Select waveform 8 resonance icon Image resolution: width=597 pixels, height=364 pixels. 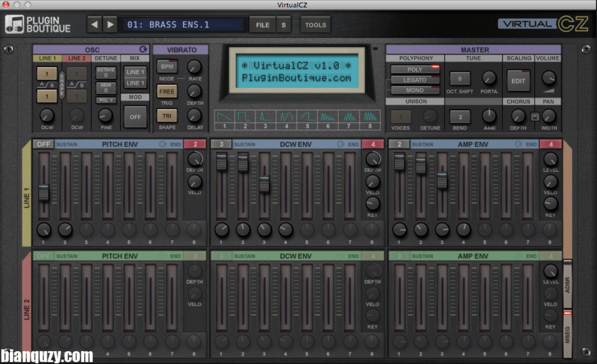(370, 116)
